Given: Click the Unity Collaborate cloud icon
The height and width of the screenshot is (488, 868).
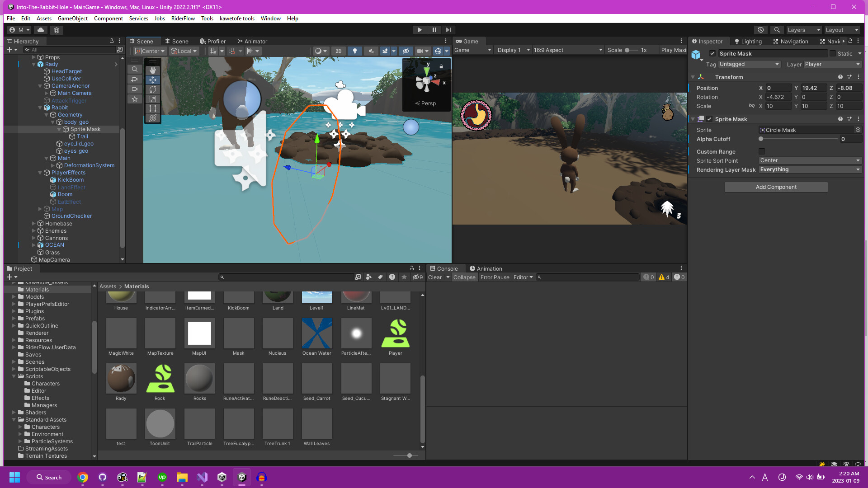Looking at the screenshot, I should pyautogui.click(x=41, y=30).
